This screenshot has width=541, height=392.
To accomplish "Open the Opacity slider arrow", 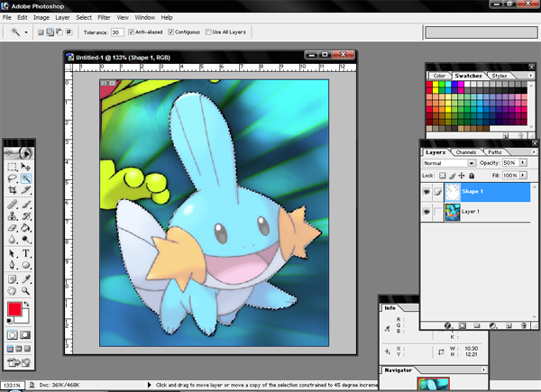I will [x=523, y=162].
